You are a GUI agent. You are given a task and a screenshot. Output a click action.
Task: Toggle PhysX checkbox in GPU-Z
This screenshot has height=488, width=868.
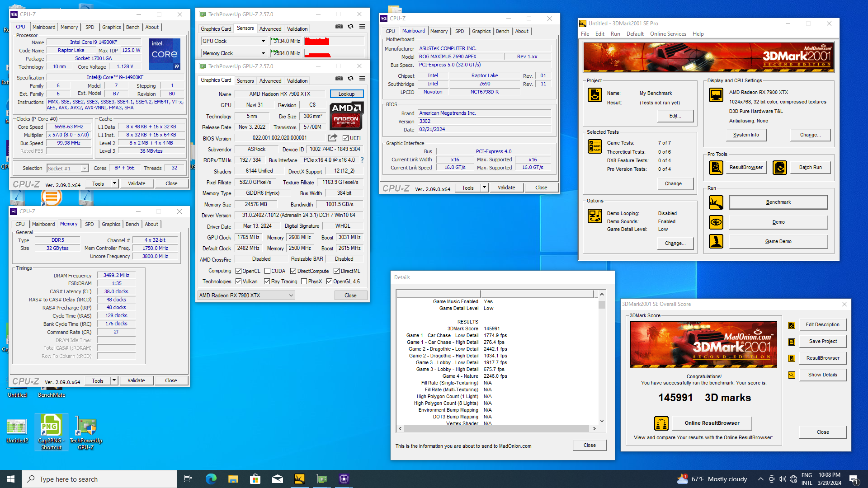tap(304, 282)
